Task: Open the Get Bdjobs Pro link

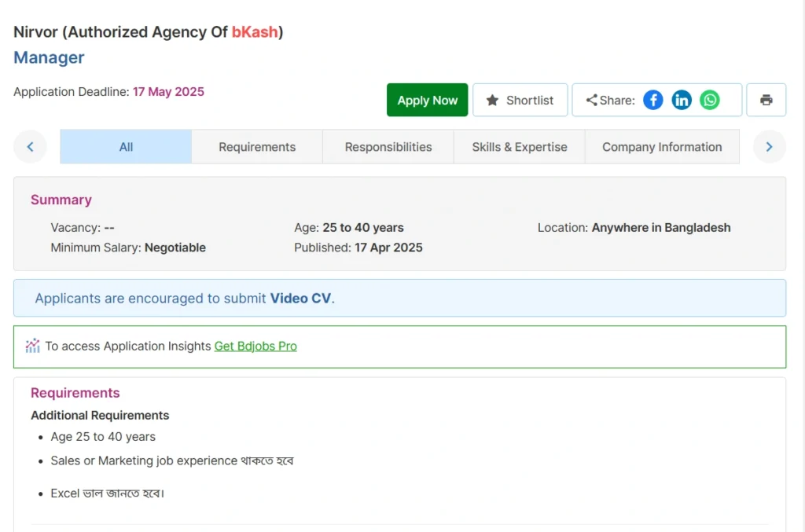Action: (255, 347)
